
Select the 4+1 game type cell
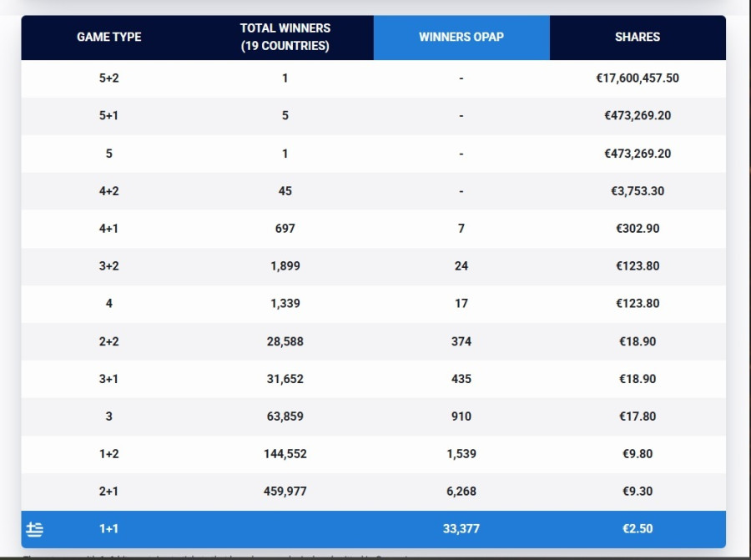click(109, 229)
